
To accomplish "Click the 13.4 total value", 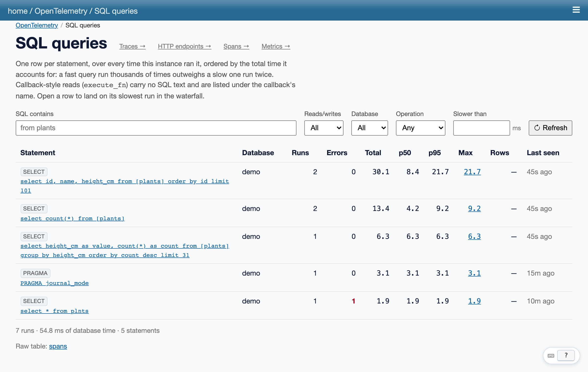I will point(381,209).
